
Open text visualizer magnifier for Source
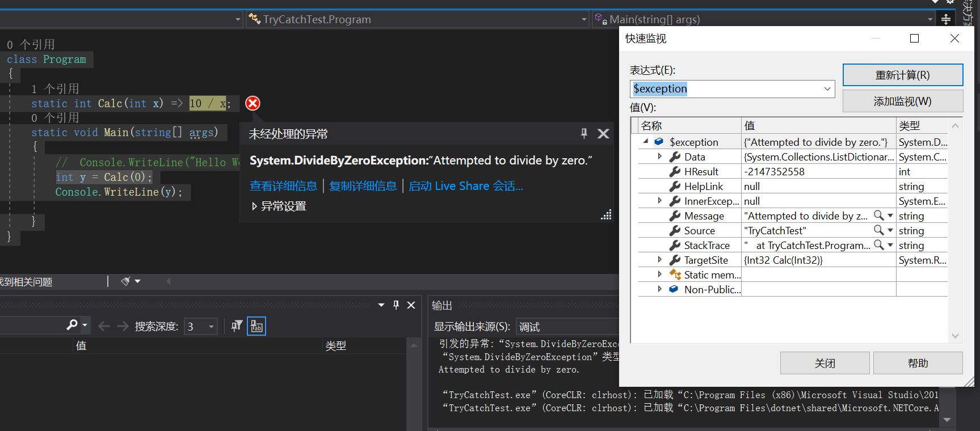click(x=878, y=230)
